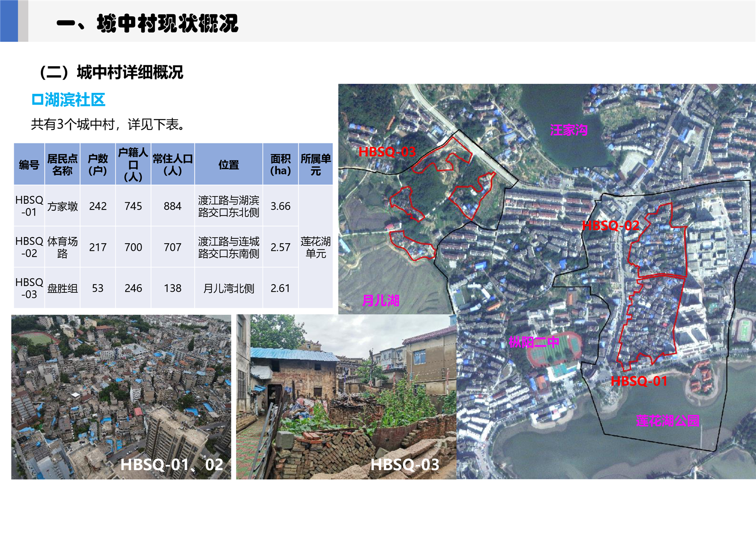Image resolution: width=756 pixels, height=534 pixels.
Task: Click the table header 所属单元
Action: [315, 164]
